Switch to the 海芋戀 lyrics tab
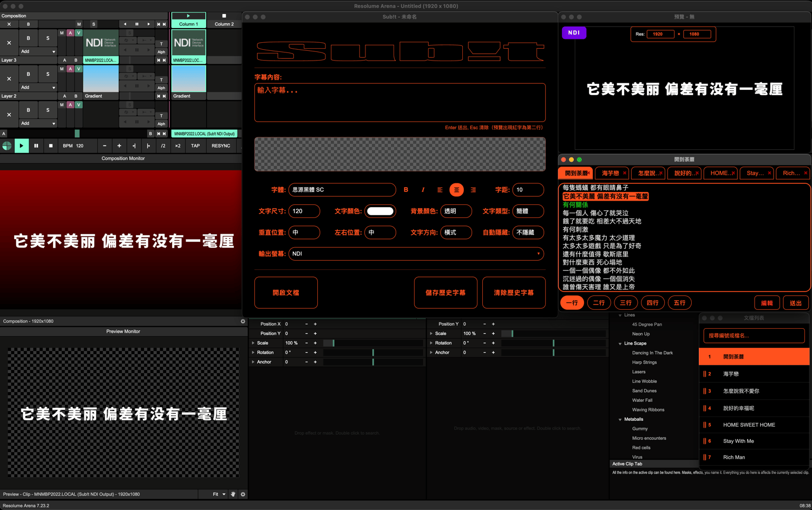Image resolution: width=812 pixels, height=510 pixels. pyautogui.click(x=610, y=173)
